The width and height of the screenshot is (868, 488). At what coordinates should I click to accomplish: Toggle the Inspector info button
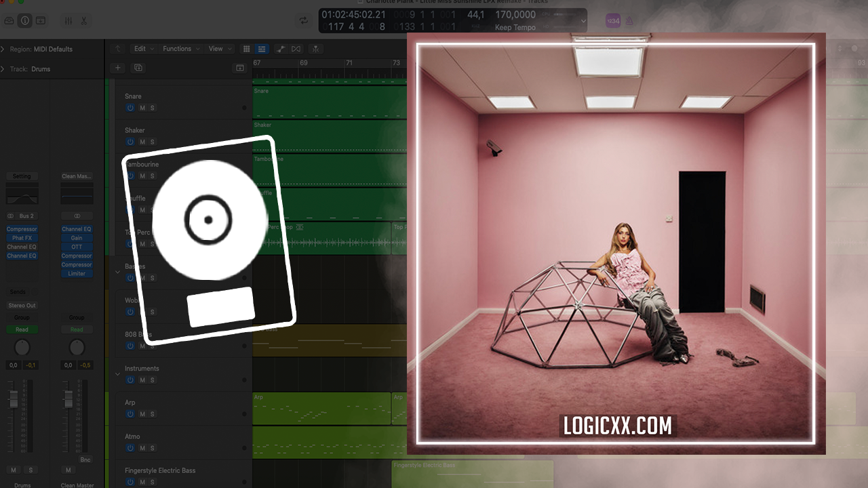point(25,21)
